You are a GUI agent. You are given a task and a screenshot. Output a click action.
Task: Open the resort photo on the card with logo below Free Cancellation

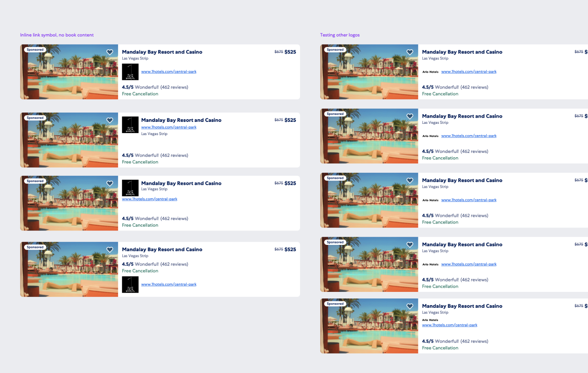coord(69,269)
